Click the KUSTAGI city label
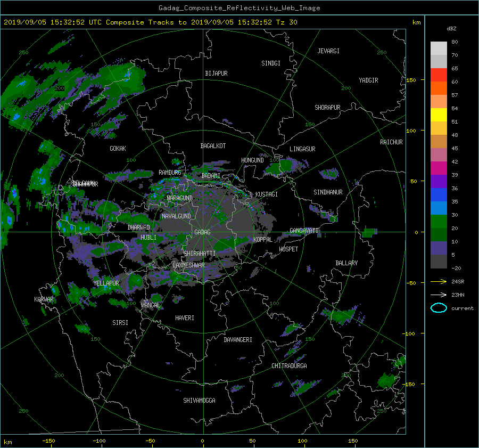Screen dimensions: 479x448 click(267, 194)
